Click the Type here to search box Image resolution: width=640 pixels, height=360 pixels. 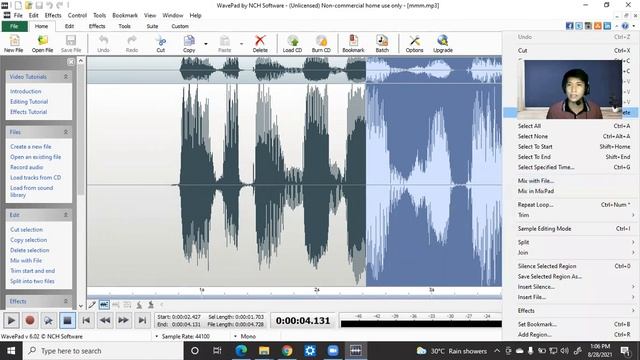103,351
